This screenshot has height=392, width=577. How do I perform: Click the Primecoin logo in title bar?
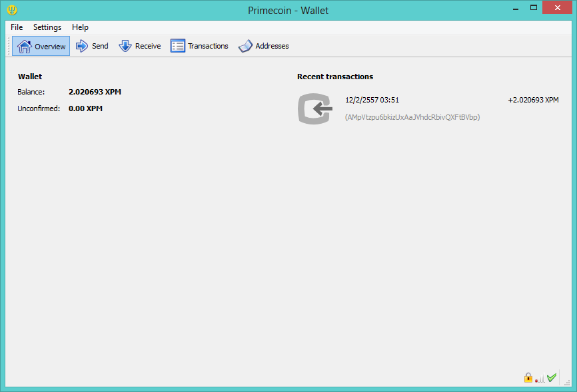point(12,9)
